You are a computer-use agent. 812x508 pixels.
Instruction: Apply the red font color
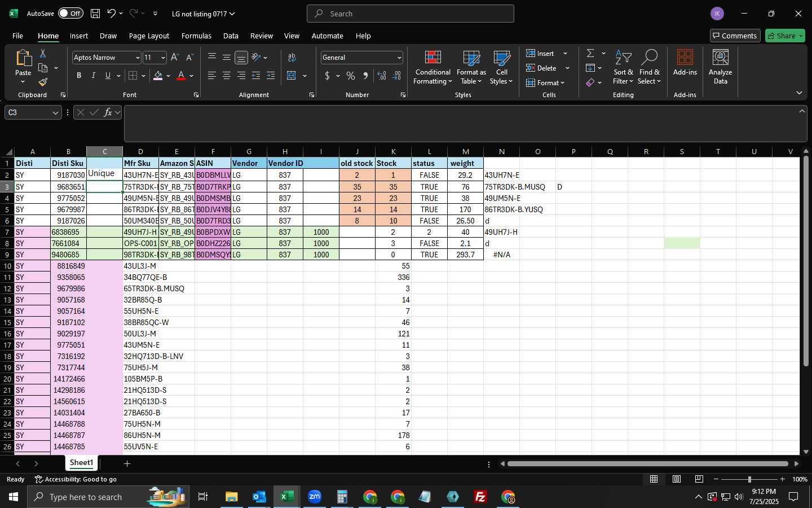[x=181, y=76]
